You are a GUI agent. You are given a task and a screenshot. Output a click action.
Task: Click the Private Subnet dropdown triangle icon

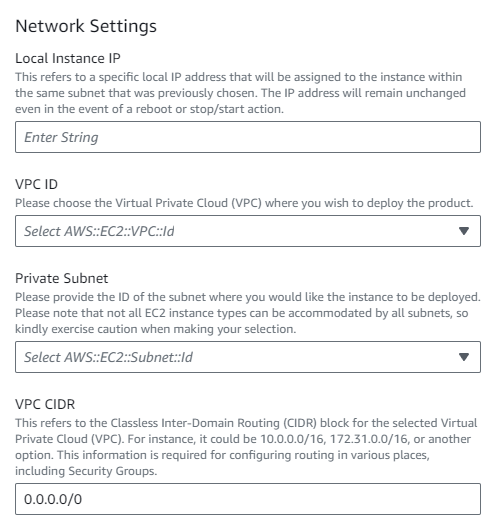point(464,357)
